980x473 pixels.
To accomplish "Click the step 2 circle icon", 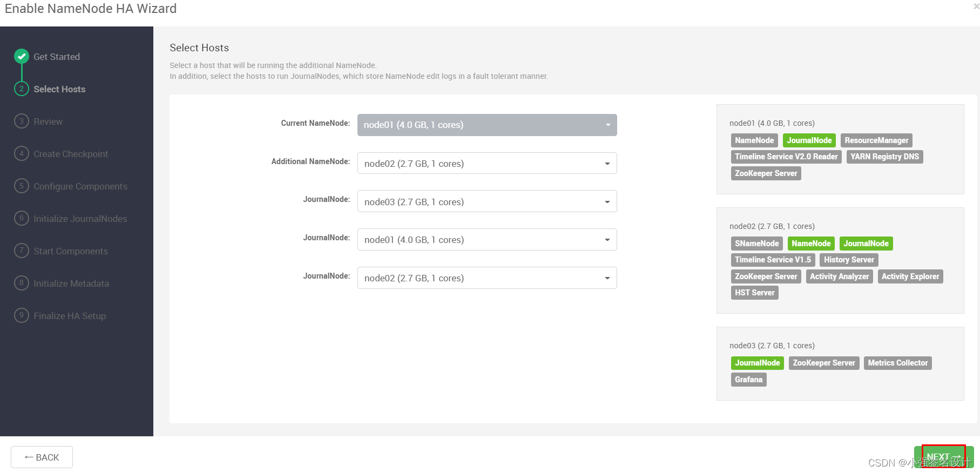I will 22,89.
